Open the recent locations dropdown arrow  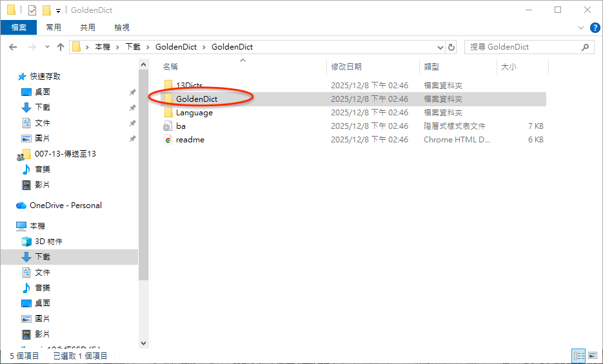pyautogui.click(x=47, y=47)
